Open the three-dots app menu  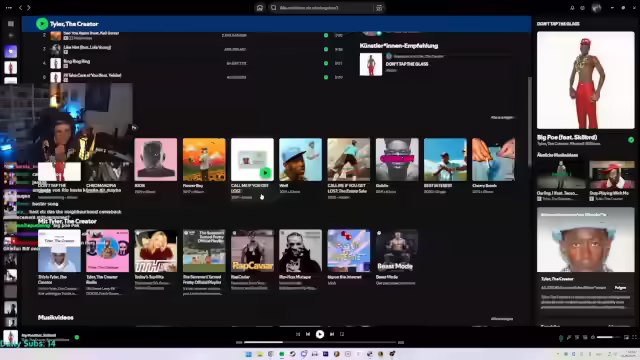coord(9,7)
